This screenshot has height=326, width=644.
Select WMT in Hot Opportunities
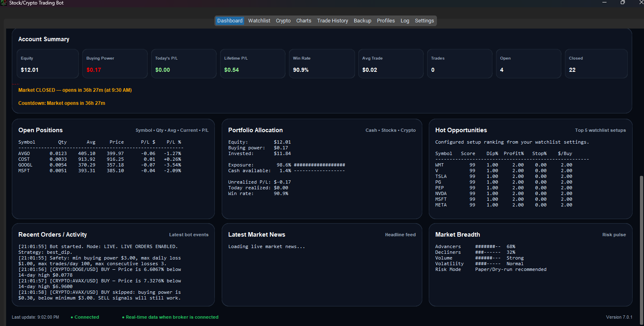pos(504,165)
